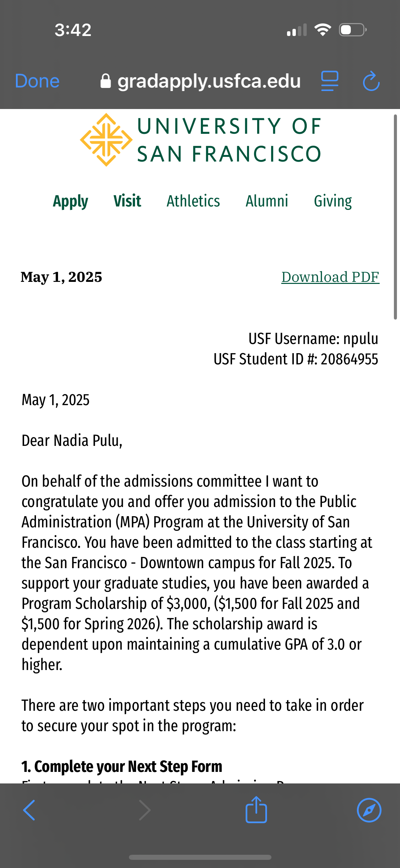Screen dimensions: 400x868
Task: Tap the forward navigation arrow
Action: tap(145, 810)
